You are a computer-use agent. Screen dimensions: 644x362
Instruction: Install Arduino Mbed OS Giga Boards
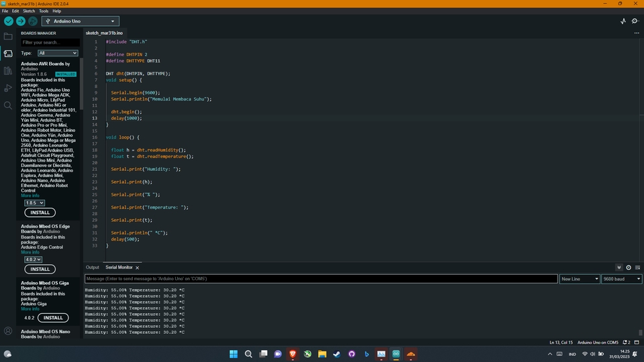pyautogui.click(x=53, y=318)
